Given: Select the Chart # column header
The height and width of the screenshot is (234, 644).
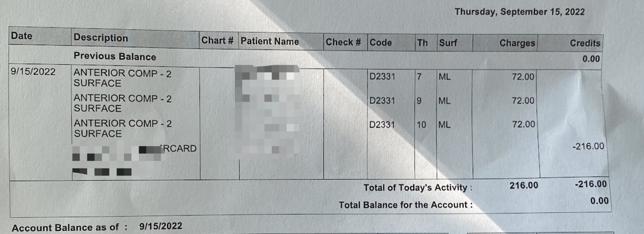Looking at the screenshot, I should click(217, 41).
